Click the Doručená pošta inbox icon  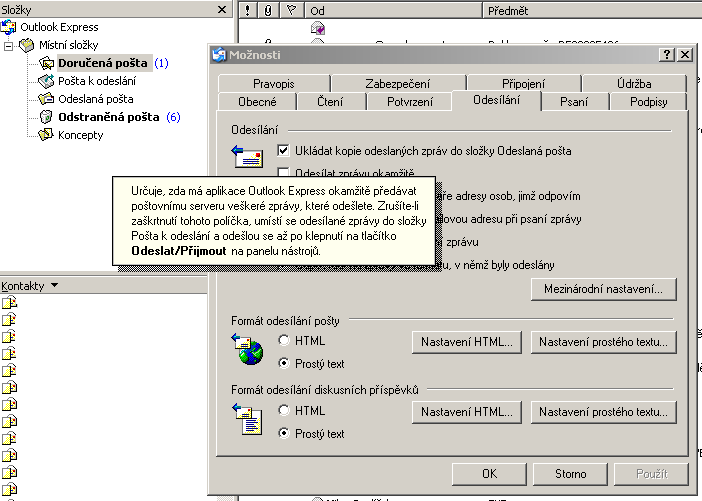pos(46,63)
